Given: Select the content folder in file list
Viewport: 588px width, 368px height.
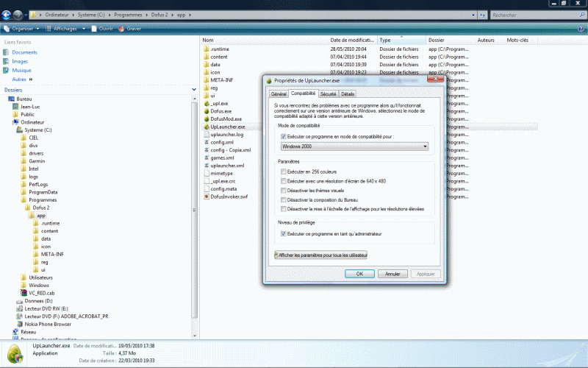Looking at the screenshot, I should (x=218, y=57).
